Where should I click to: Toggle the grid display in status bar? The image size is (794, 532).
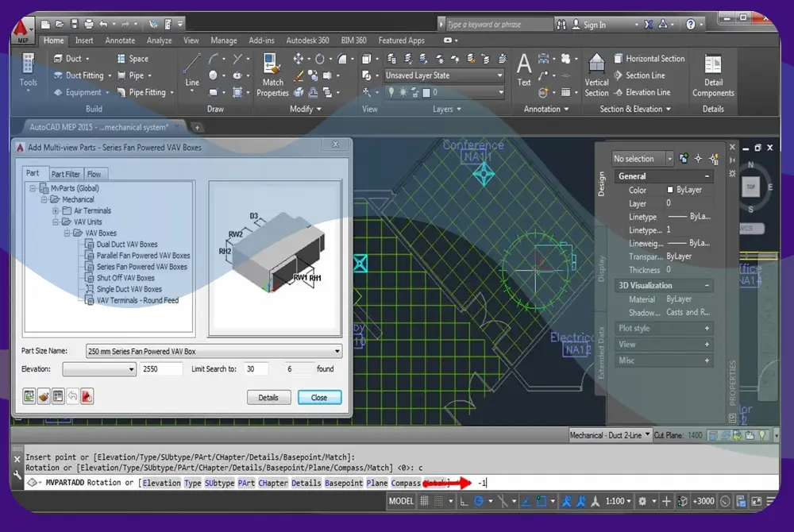click(x=424, y=501)
